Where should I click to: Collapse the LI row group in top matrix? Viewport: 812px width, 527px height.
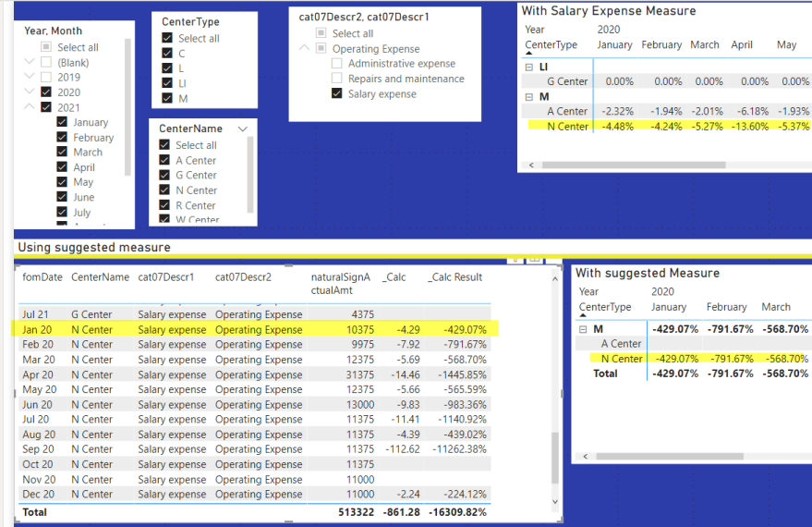point(528,67)
